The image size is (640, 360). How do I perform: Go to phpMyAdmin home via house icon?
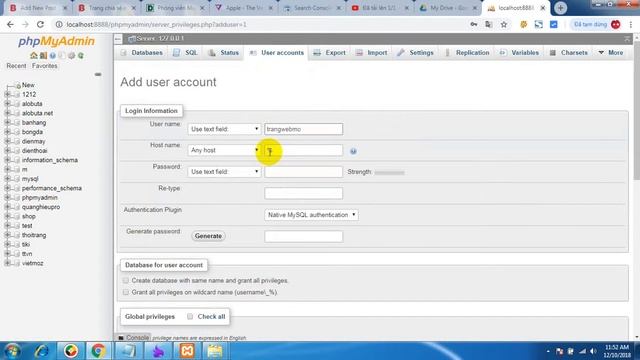[x=33, y=56]
